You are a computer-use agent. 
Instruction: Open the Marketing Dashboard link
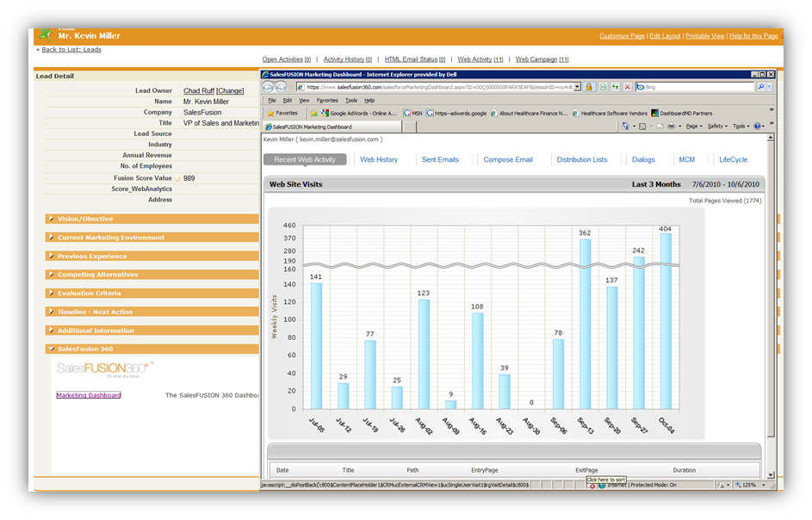(89, 395)
